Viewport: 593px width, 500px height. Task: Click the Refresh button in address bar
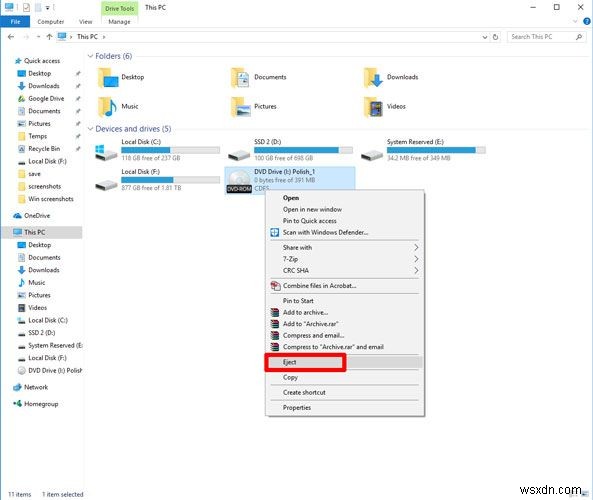pyautogui.click(x=495, y=37)
